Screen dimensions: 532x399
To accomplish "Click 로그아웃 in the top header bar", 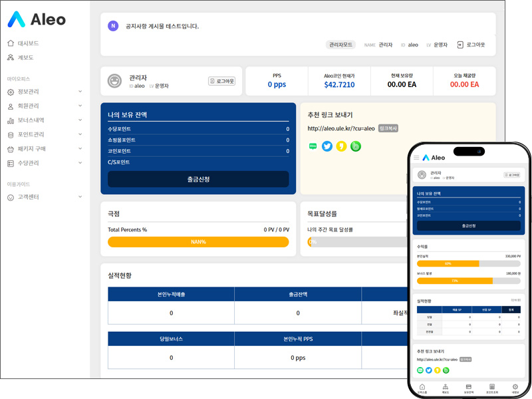I will pyautogui.click(x=471, y=45).
